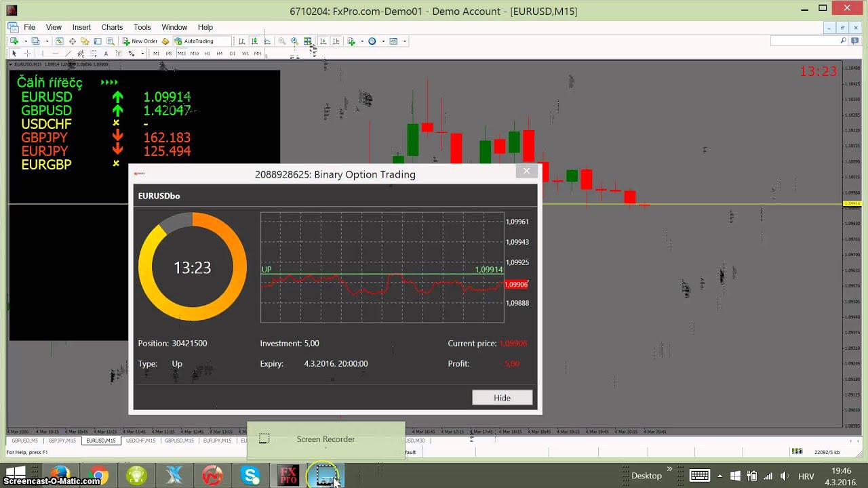The width and height of the screenshot is (868, 488).
Task: Select the M15 timeframe button
Action: [x=182, y=54]
